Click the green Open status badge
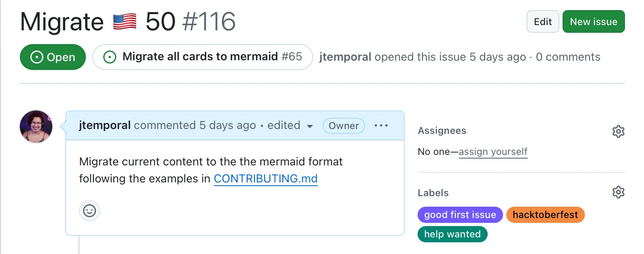This screenshot has height=254, width=644. pyautogui.click(x=53, y=57)
